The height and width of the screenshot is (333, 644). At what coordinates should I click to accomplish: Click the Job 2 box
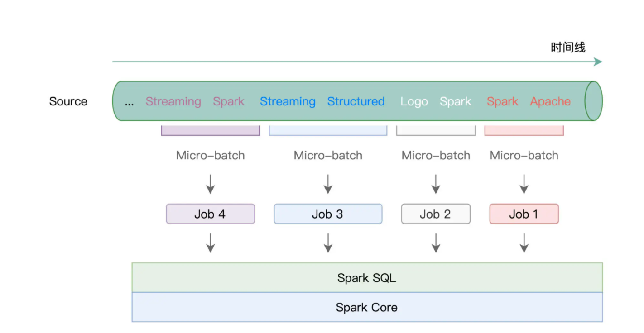pos(436,214)
